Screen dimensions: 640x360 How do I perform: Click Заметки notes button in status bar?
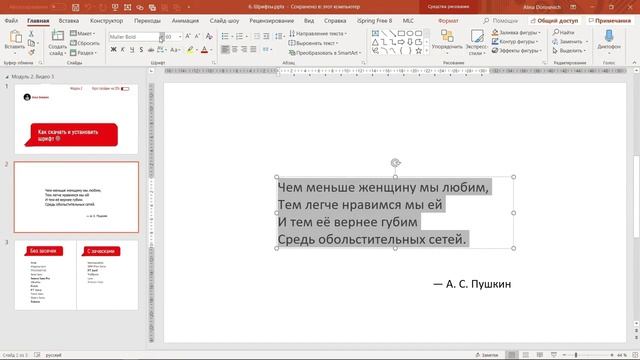coord(487,355)
